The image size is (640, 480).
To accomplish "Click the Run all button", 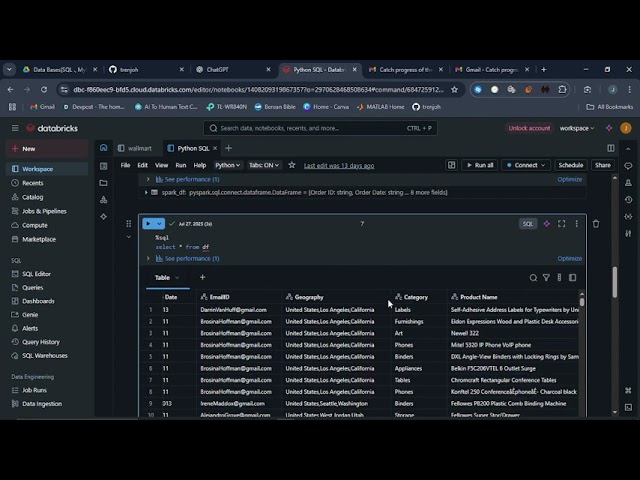I will click(480, 165).
